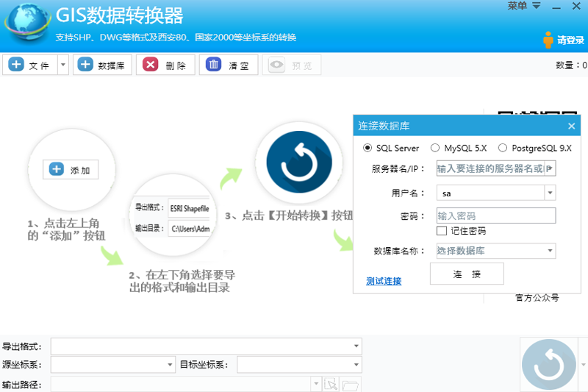Toggle the 记住密码 checkbox
The image size is (588, 392).
pyautogui.click(x=442, y=231)
